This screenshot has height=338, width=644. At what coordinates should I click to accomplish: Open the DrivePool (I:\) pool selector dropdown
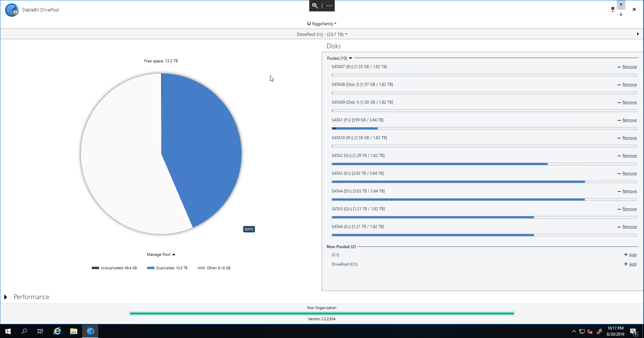tap(322, 34)
